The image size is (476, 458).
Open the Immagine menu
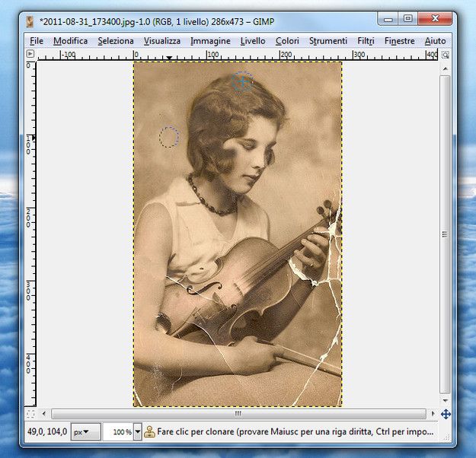click(x=210, y=41)
